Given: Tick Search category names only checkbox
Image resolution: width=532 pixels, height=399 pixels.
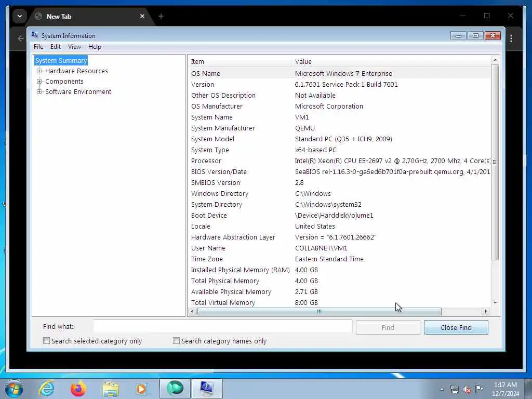Looking at the screenshot, I should 176,341.
